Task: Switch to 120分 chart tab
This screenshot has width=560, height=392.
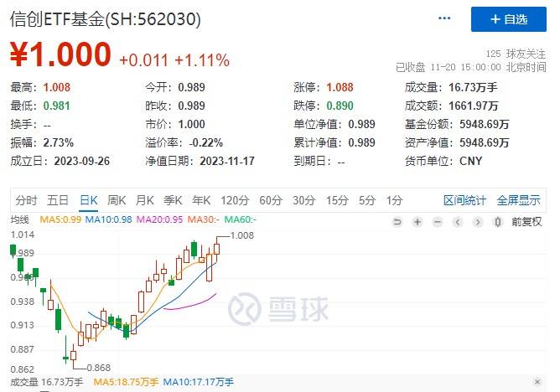Action: point(235,200)
